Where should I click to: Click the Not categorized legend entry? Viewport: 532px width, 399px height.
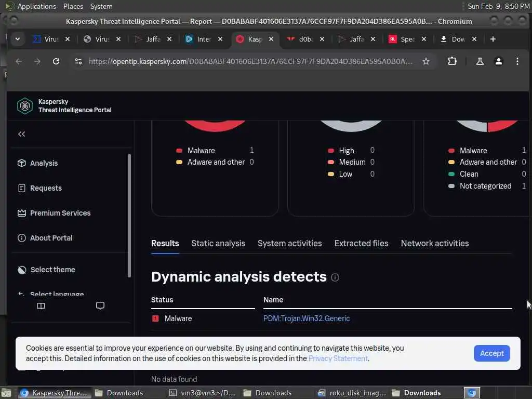click(x=486, y=186)
